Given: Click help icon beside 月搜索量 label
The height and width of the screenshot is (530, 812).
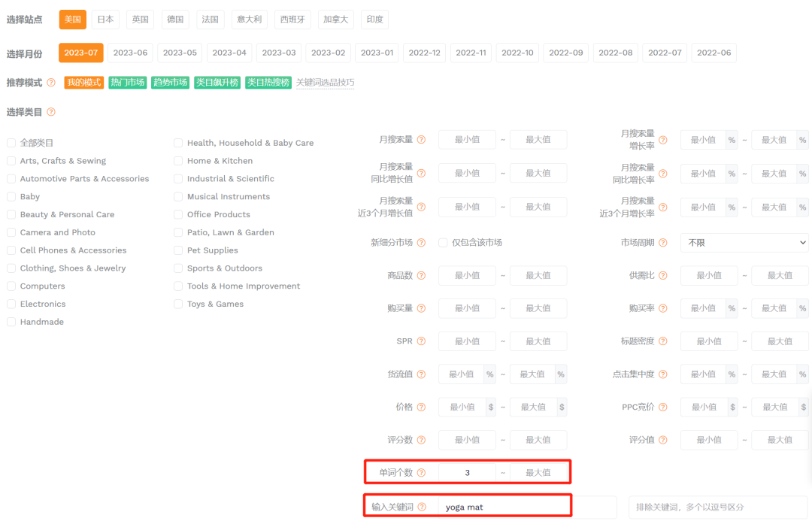Looking at the screenshot, I should coord(421,139).
